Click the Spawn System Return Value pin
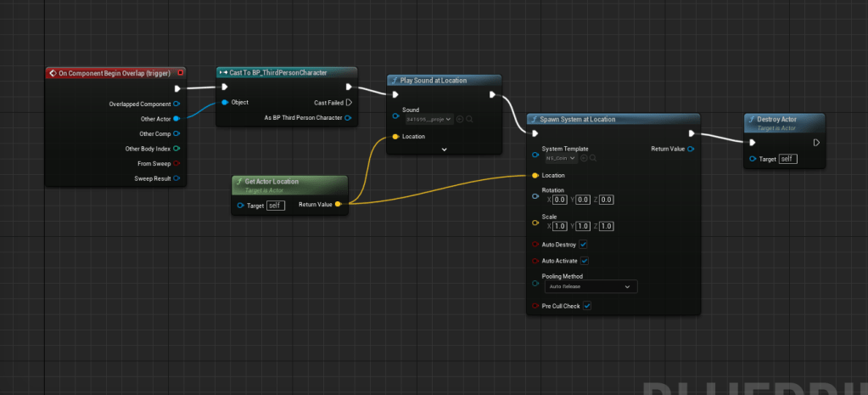The height and width of the screenshot is (395, 868). 692,149
